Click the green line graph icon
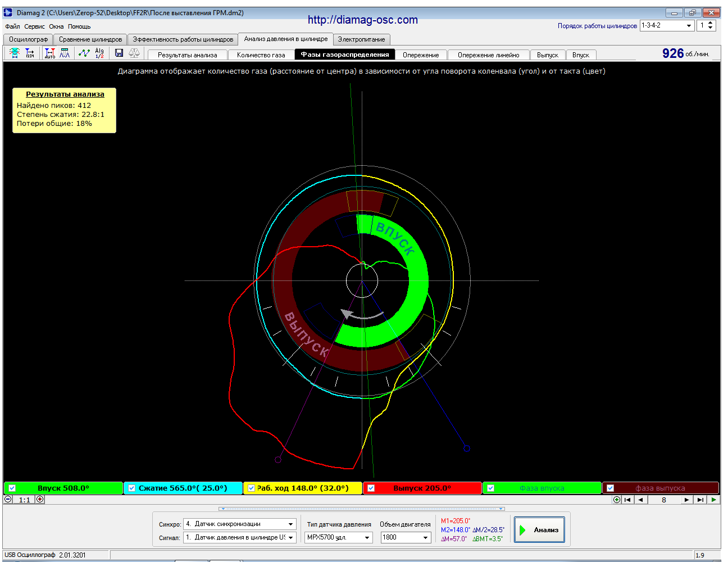This screenshot has height=562, width=728. click(x=84, y=53)
